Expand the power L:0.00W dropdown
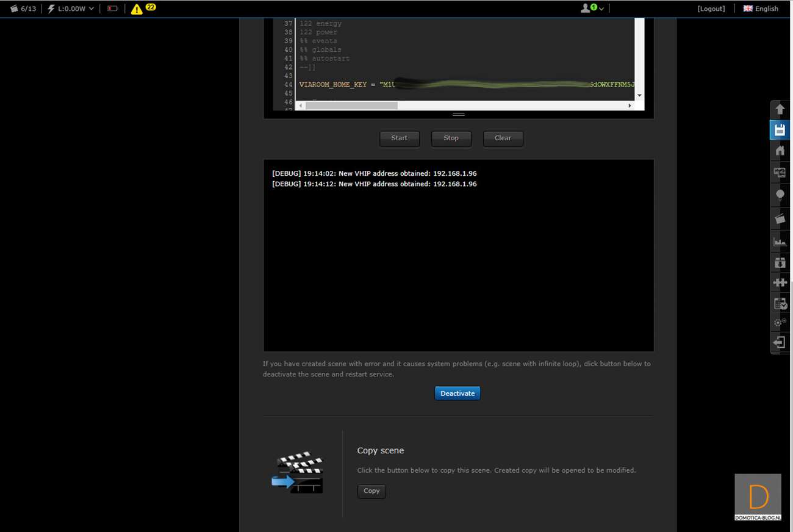The image size is (793, 532). point(71,9)
